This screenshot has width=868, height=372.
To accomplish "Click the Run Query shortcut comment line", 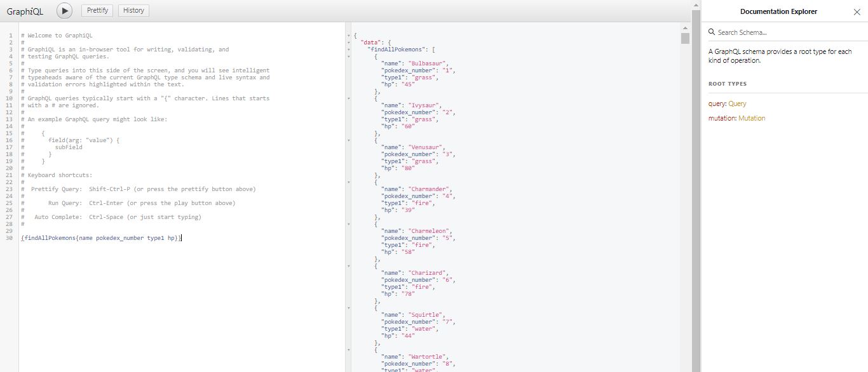I will point(128,203).
